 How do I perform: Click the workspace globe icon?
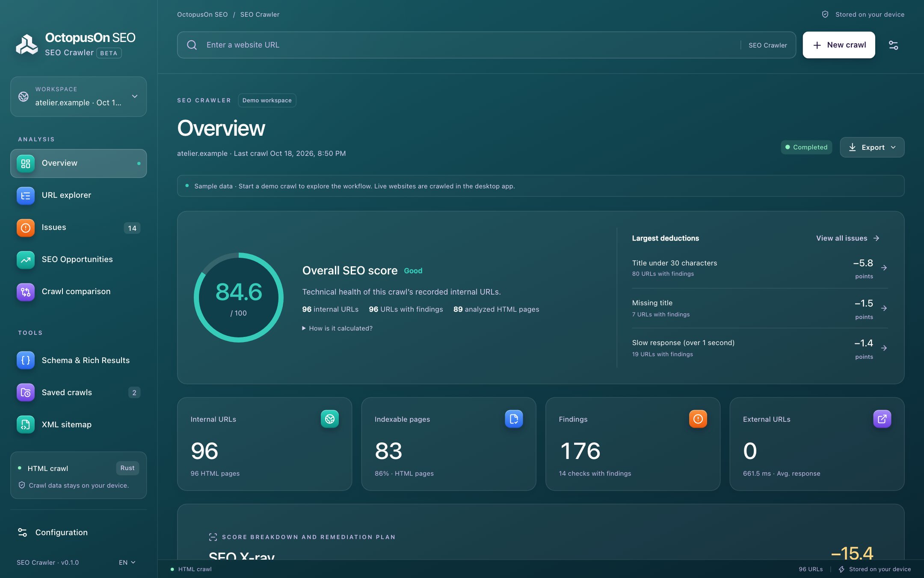coord(24,97)
